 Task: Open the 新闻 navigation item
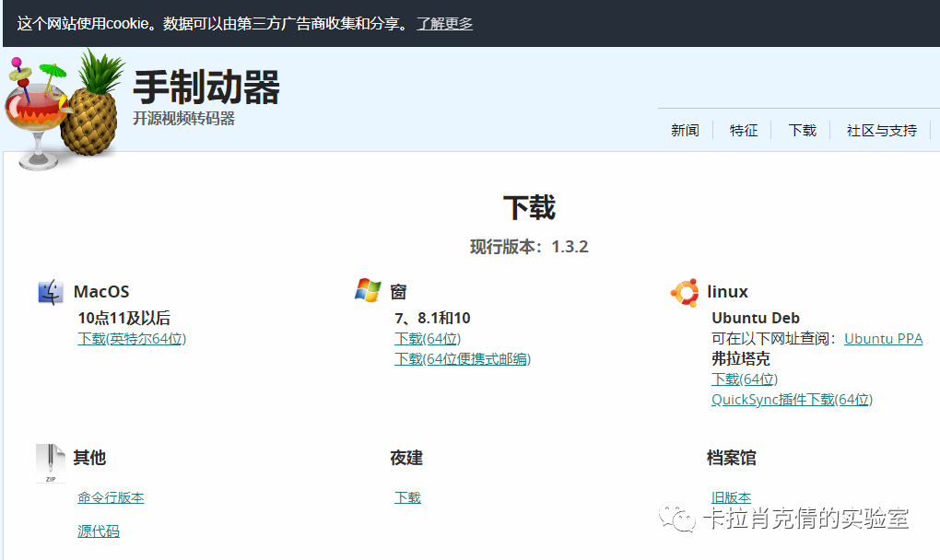point(685,130)
